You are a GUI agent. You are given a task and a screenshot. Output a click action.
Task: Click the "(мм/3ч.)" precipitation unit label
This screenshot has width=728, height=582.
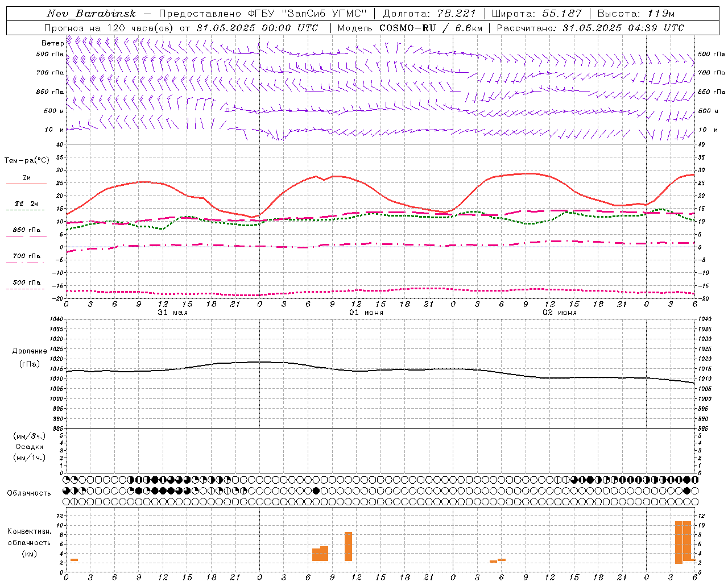click(30, 436)
